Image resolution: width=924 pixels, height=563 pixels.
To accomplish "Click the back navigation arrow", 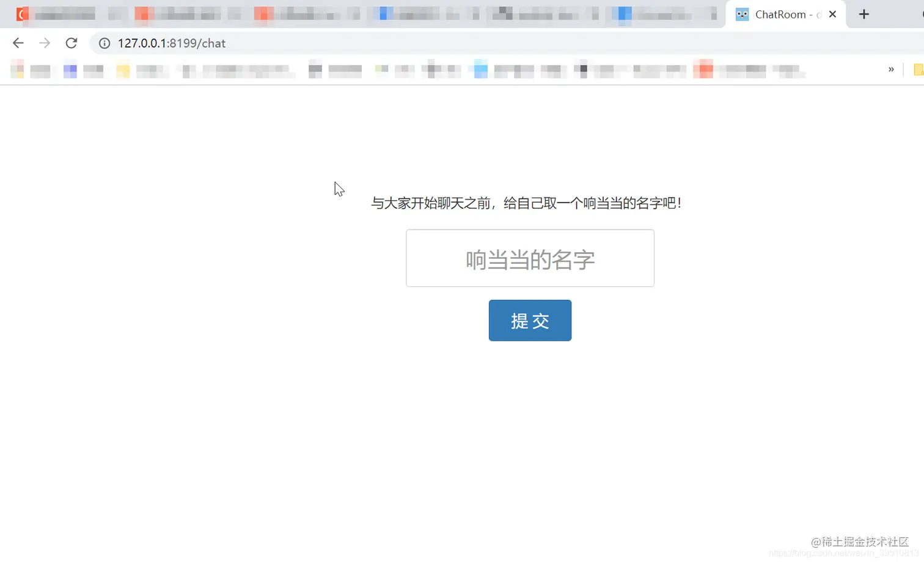I will coord(18,43).
